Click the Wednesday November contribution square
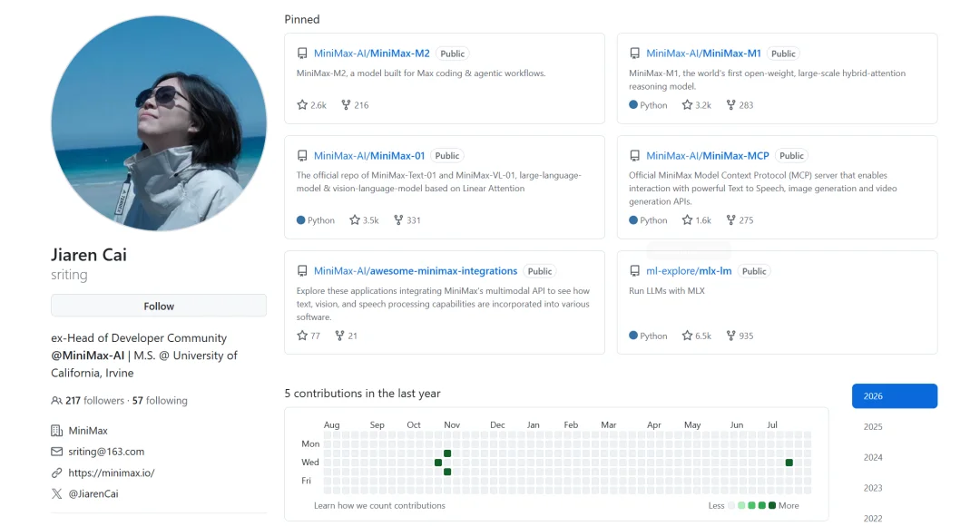Screen dimensions: 980x526 438,463
